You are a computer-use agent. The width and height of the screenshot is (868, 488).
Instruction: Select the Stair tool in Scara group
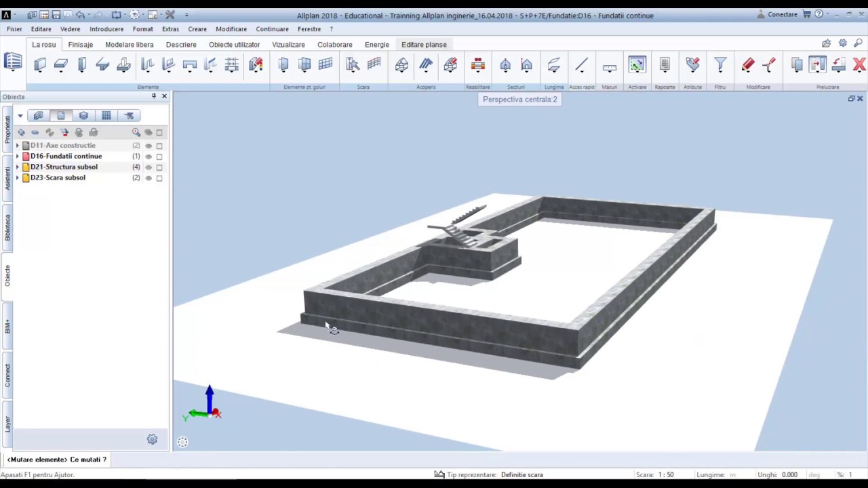[x=353, y=65]
